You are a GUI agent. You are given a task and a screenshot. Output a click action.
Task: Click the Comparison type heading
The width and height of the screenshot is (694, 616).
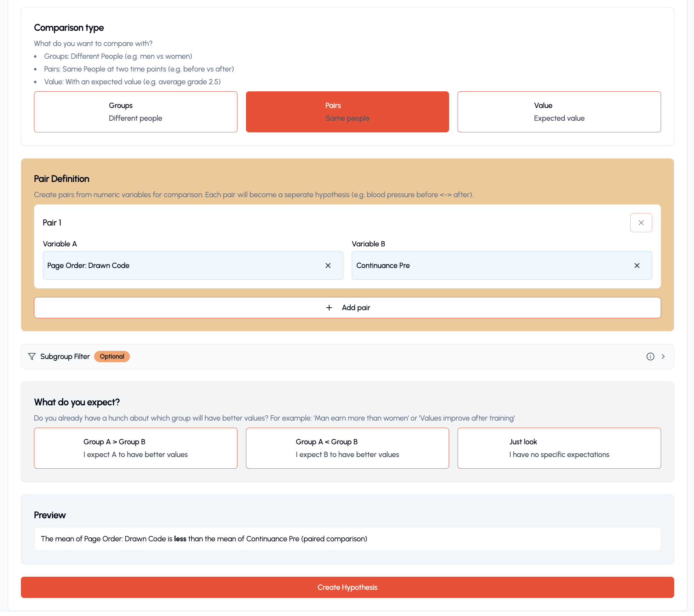click(69, 28)
